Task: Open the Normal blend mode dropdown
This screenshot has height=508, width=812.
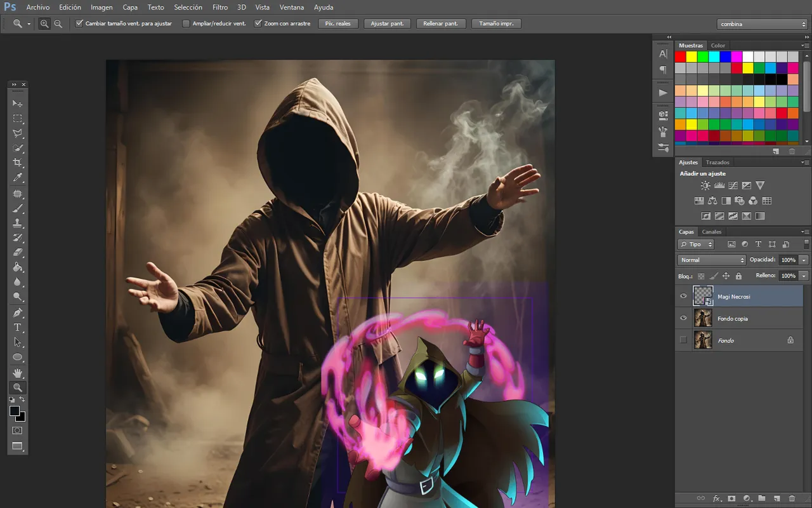Action: 712,260
